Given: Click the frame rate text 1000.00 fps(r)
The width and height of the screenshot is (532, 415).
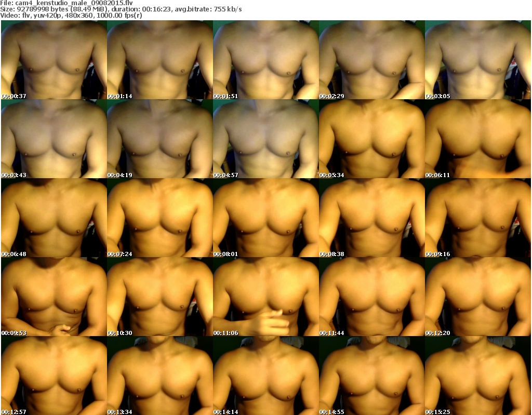Looking at the screenshot, I should tap(121, 16).
